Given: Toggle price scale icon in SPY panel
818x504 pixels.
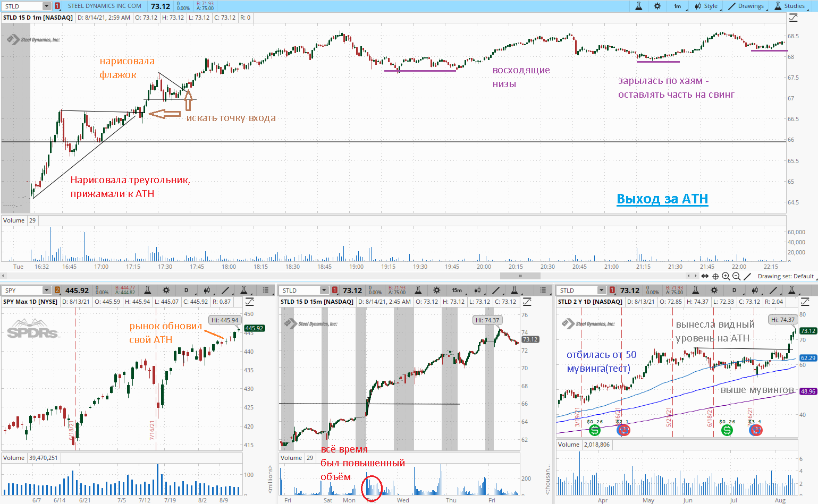Looking at the screenshot, I should 249,302.
